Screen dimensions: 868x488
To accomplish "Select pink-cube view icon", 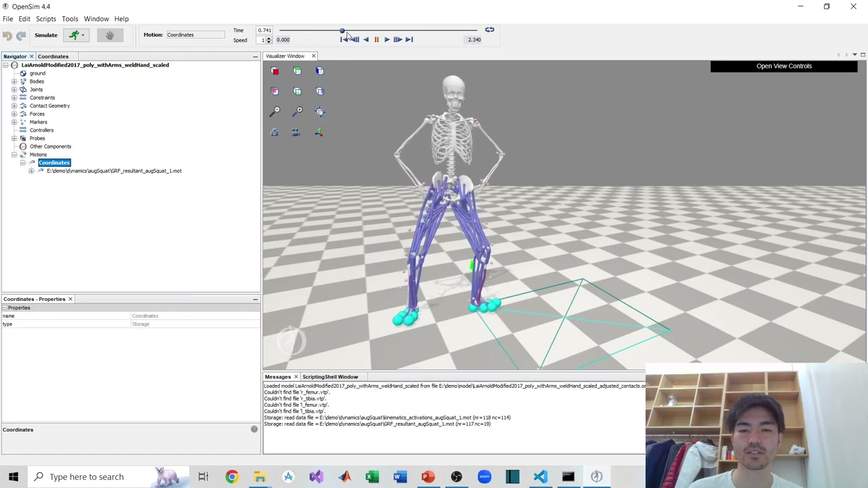I will click(275, 91).
